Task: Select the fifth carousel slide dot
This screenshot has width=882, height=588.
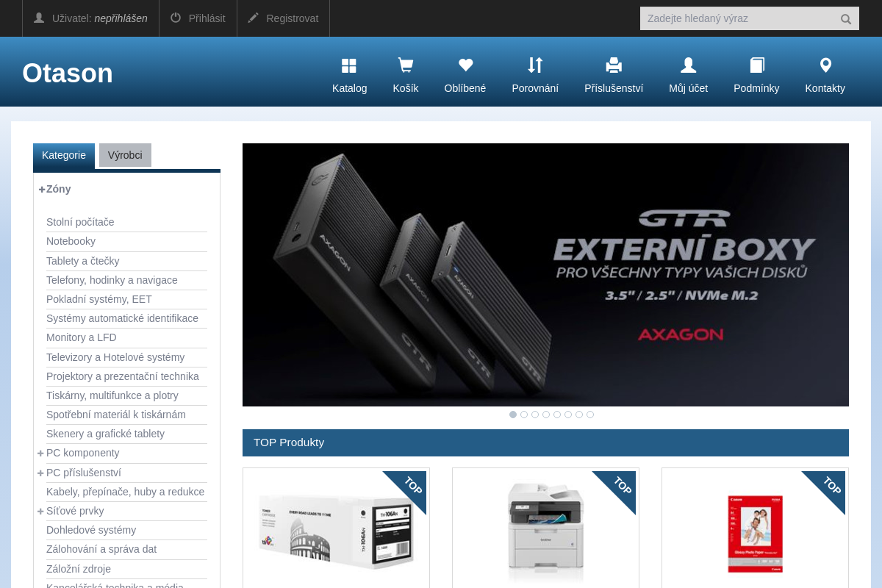Action: pos(557,415)
